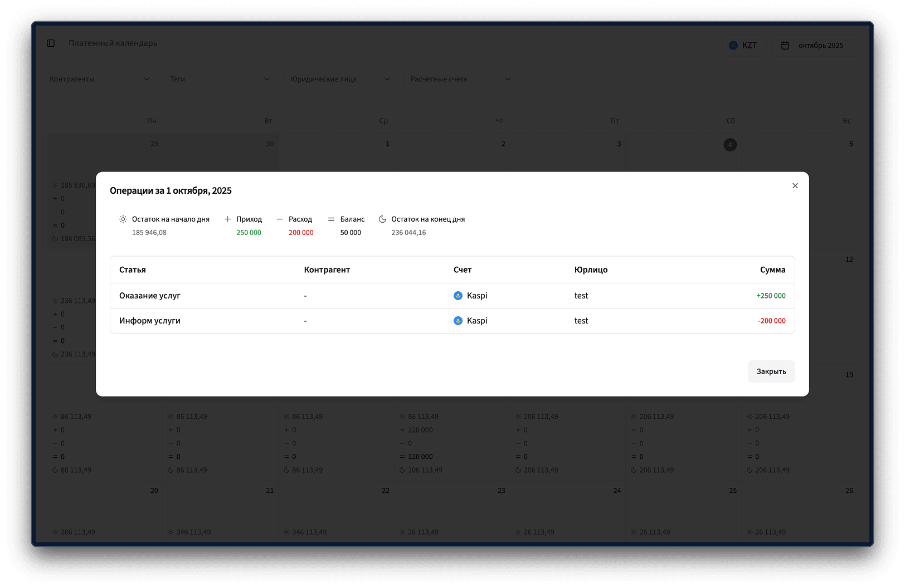The width and height of the screenshot is (905, 588).
Task: Click the minus Расход icon
Action: point(280,219)
